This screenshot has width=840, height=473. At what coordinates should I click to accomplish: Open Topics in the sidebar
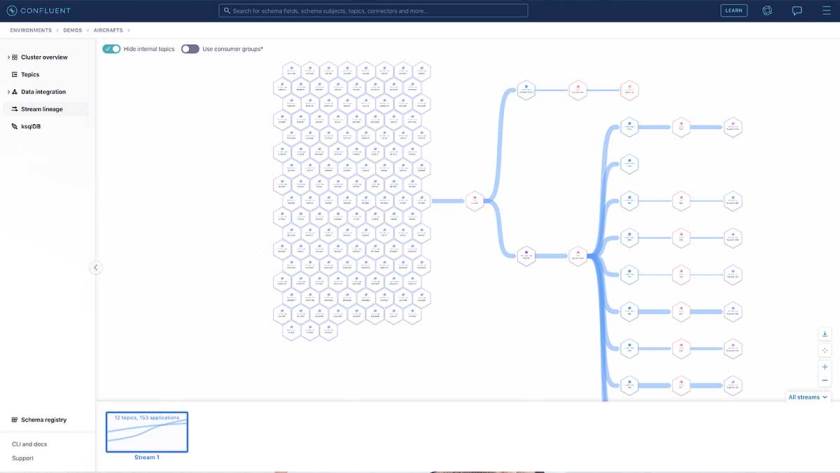pyautogui.click(x=30, y=74)
